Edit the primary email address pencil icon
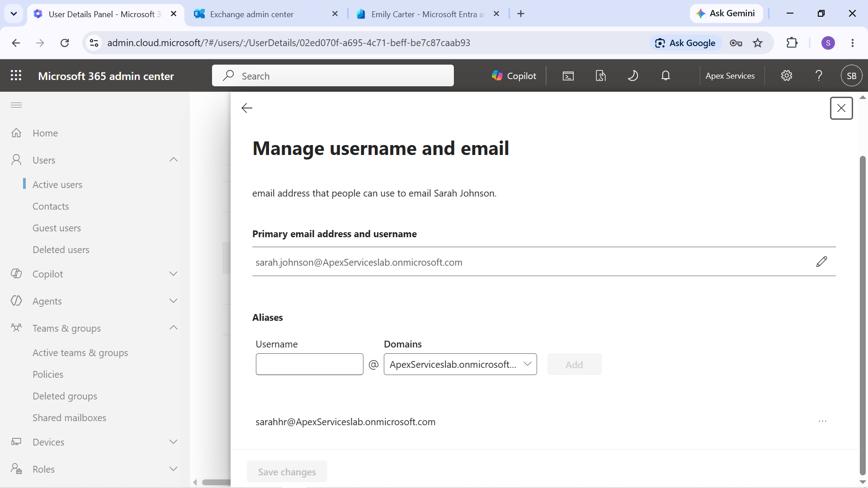This screenshot has width=868, height=488. (821, 262)
